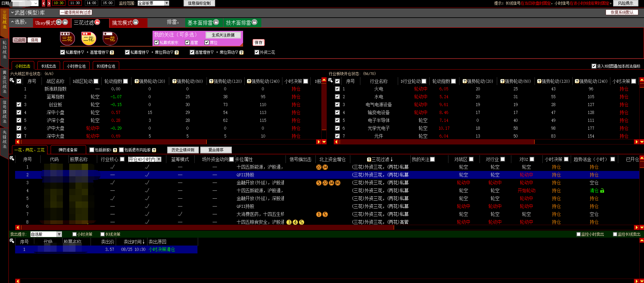Select the 一花 one-star badge icon

click(x=110, y=39)
